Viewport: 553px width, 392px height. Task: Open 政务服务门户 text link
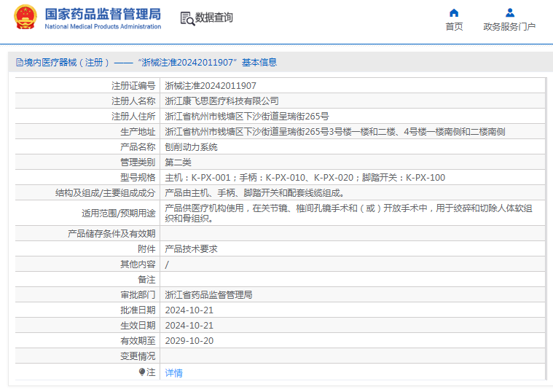click(x=509, y=27)
